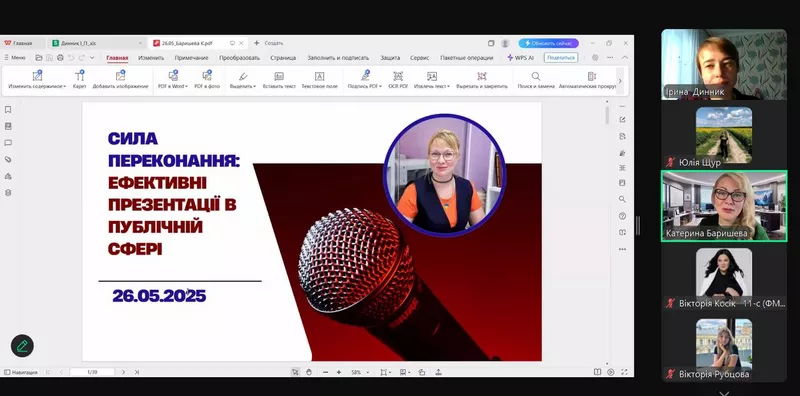Select the OCR PDF tool
Screen dimensions: 800x396
[398, 80]
